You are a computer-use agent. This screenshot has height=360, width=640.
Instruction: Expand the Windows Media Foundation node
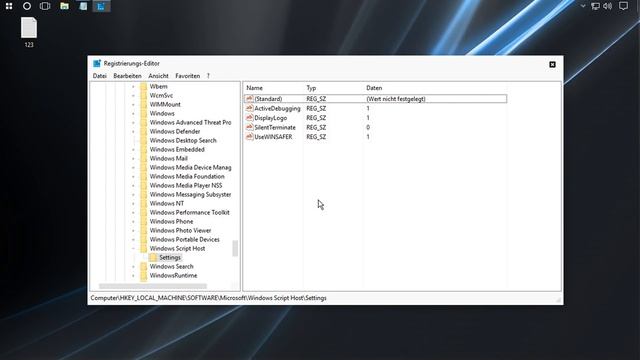pos(133,176)
